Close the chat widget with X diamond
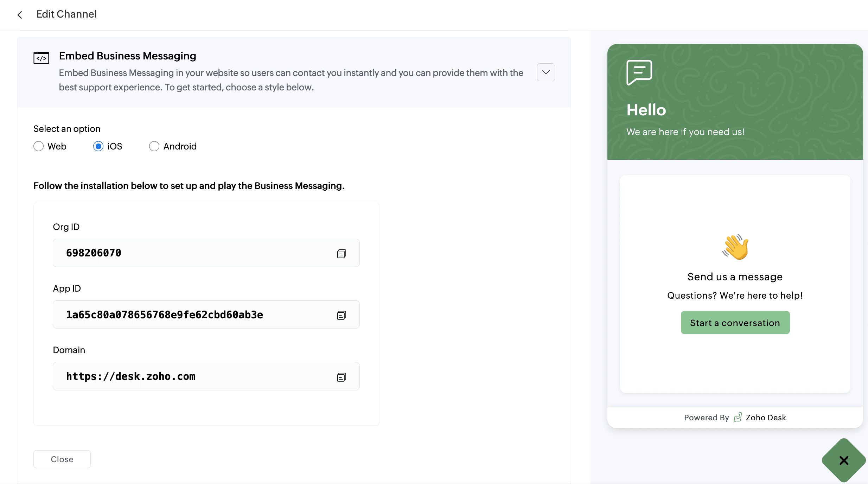The width and height of the screenshot is (868, 484). [x=844, y=460]
